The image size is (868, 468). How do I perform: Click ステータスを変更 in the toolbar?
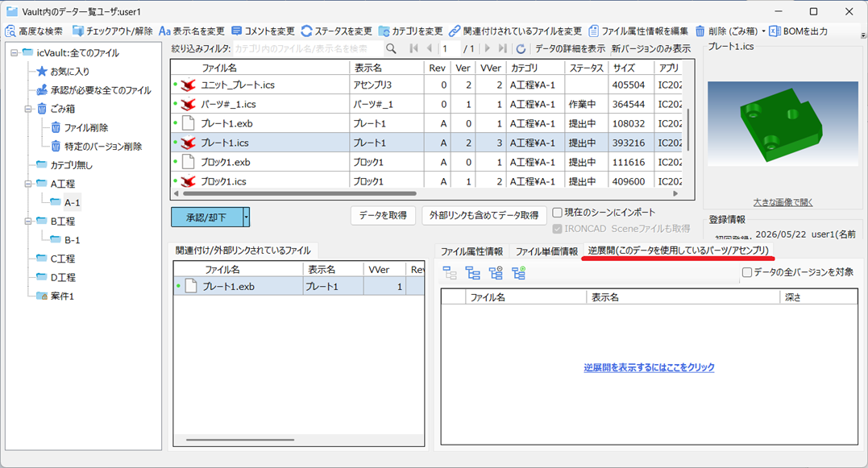tap(337, 31)
